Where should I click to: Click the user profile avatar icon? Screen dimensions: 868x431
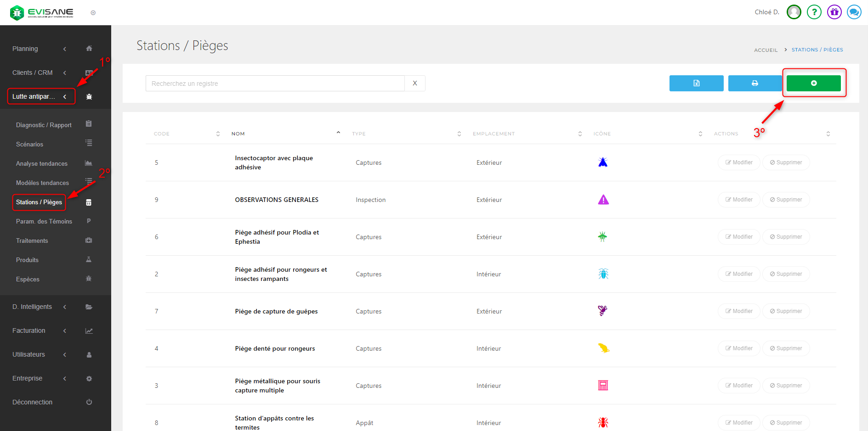(x=794, y=12)
